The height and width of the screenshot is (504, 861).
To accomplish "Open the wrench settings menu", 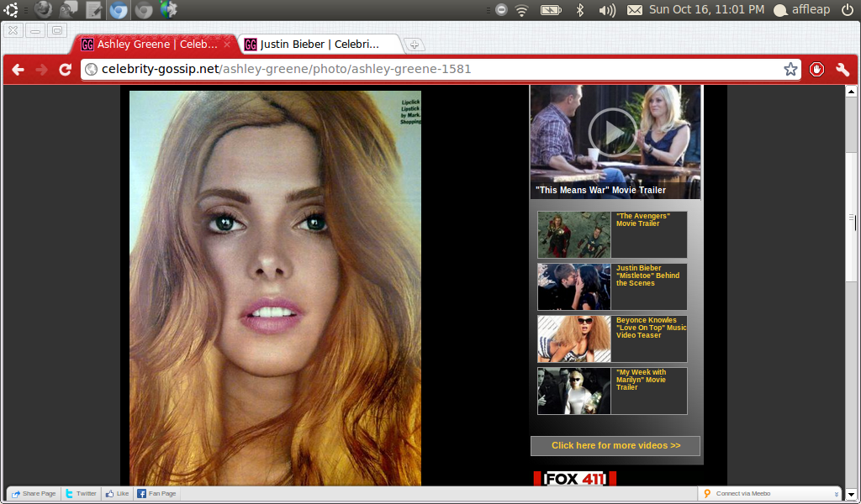I will pos(843,69).
